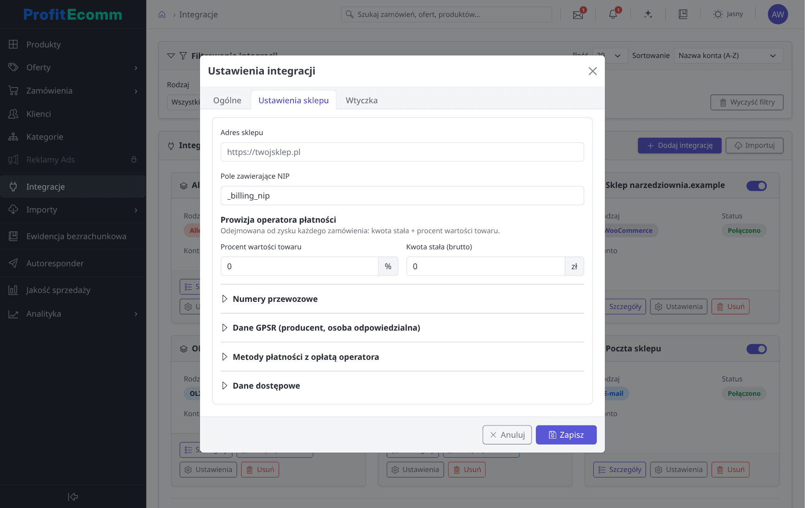Open the notifications bell icon

(613, 14)
